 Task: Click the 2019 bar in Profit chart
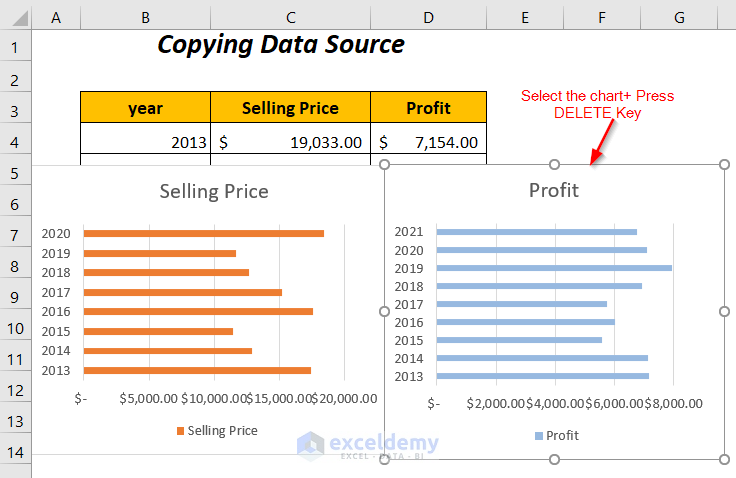tap(554, 268)
